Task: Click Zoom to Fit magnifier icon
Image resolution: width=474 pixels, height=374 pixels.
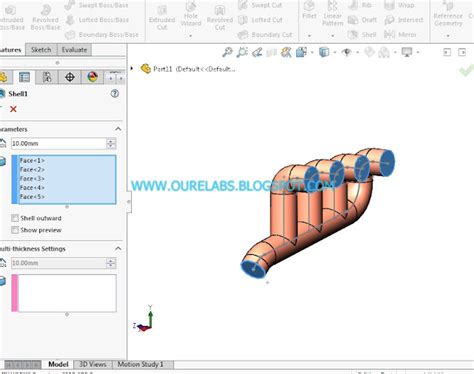Action: [x=227, y=52]
